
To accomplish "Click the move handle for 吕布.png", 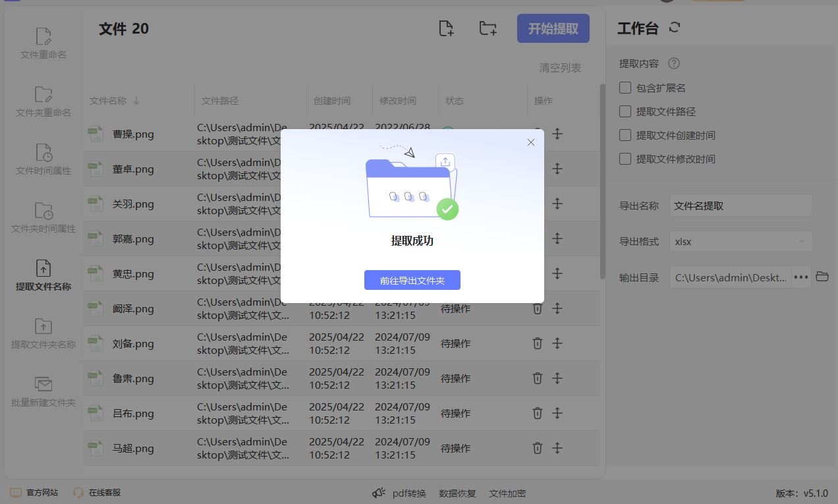I will [557, 413].
